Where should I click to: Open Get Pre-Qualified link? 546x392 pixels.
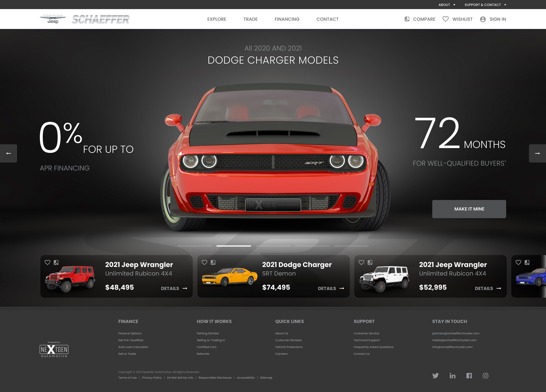pos(131,340)
